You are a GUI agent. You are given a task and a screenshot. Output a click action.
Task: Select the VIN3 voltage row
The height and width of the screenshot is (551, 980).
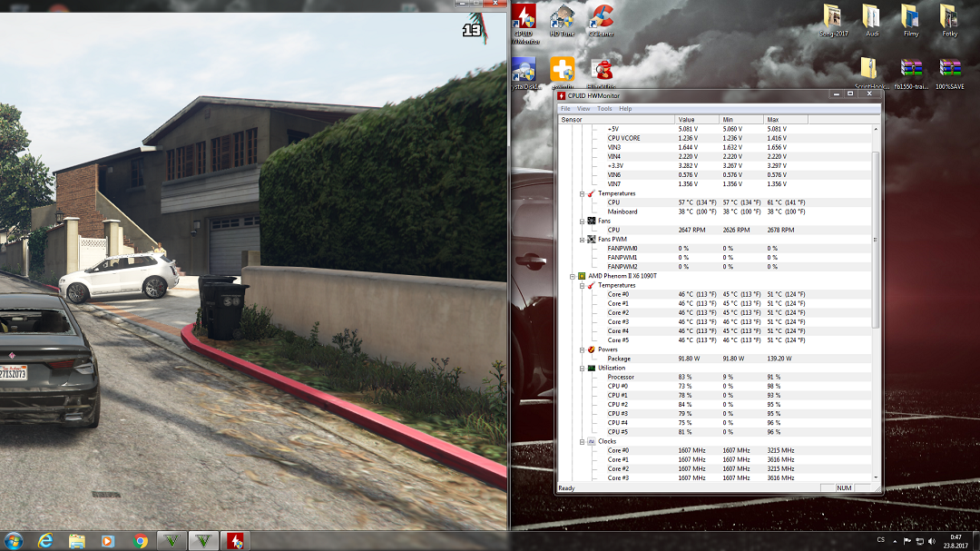[x=715, y=148]
